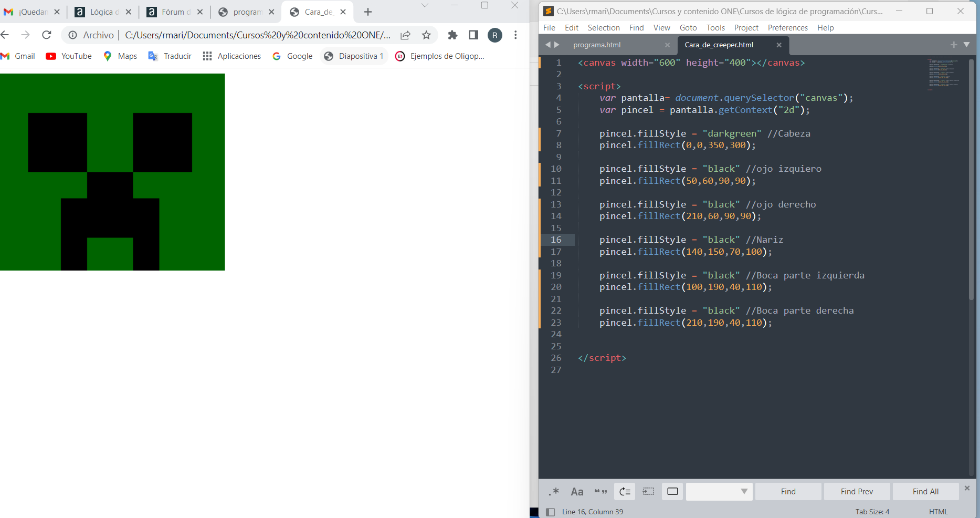This screenshot has height=518, width=980.
Task: Open Sublime Help menu
Action: [x=826, y=28]
